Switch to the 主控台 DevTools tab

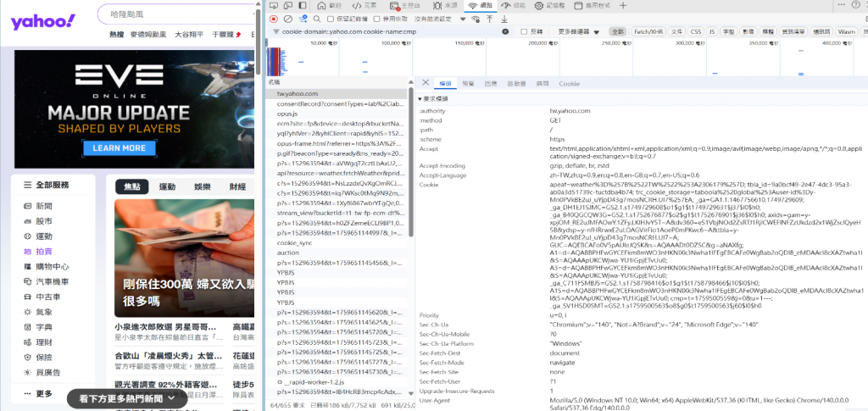click(406, 6)
